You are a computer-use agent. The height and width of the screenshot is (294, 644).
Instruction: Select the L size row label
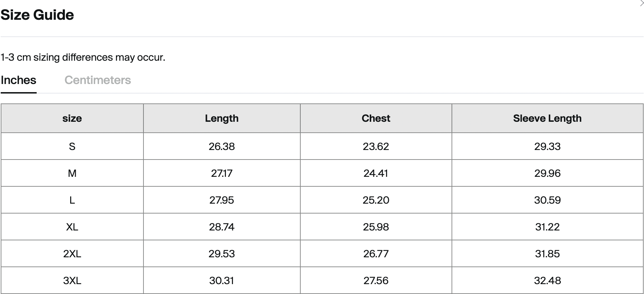tap(72, 200)
